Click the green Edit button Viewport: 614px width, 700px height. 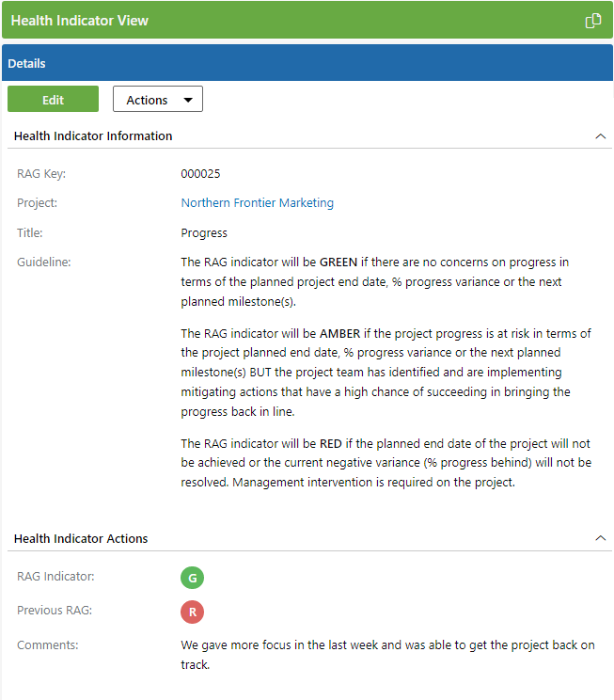click(53, 100)
